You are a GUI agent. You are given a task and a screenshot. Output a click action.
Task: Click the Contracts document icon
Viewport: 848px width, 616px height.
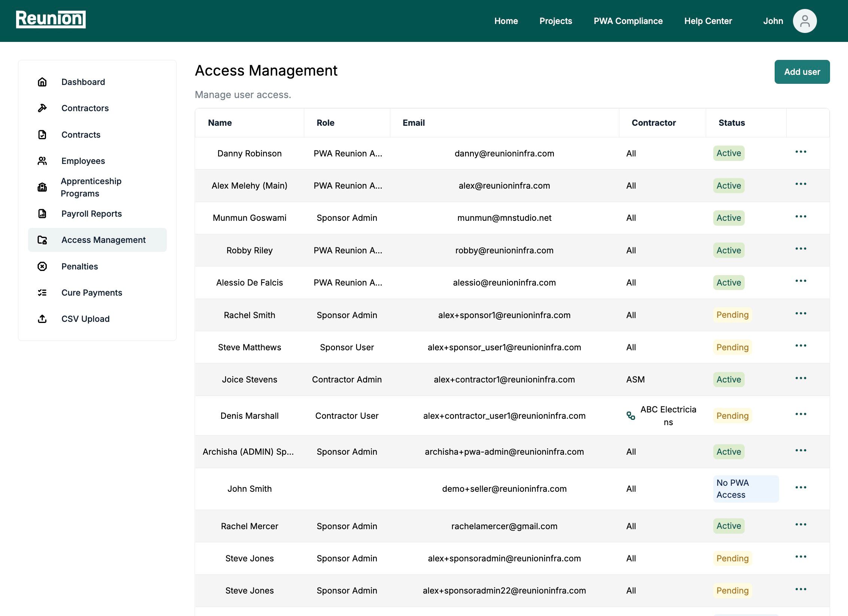pos(42,135)
